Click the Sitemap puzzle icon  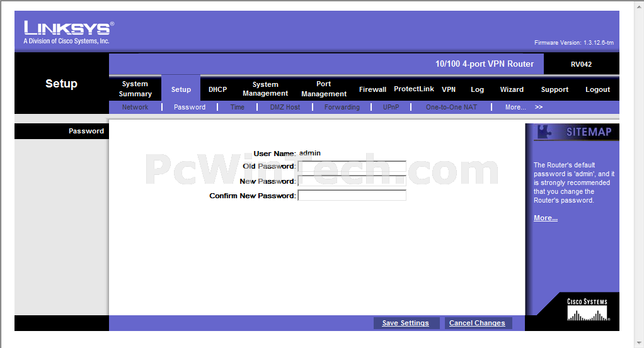coord(544,132)
